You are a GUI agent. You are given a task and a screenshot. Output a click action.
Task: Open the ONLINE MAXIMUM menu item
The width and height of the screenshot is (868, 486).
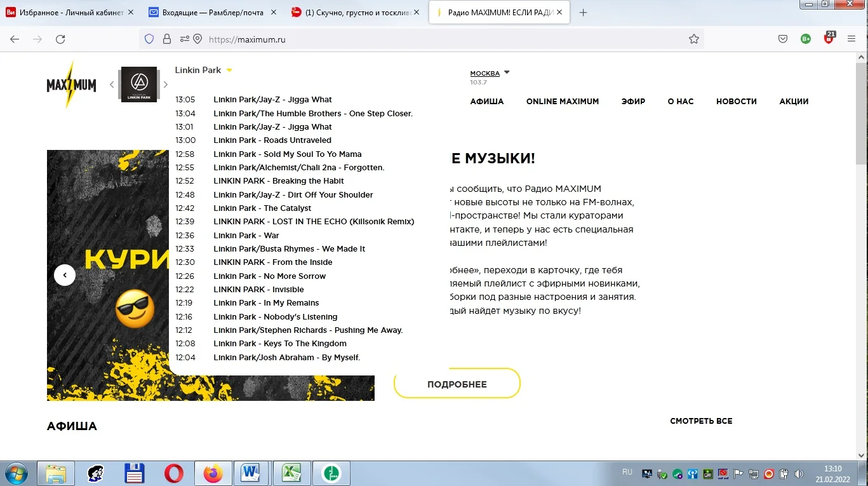(563, 102)
